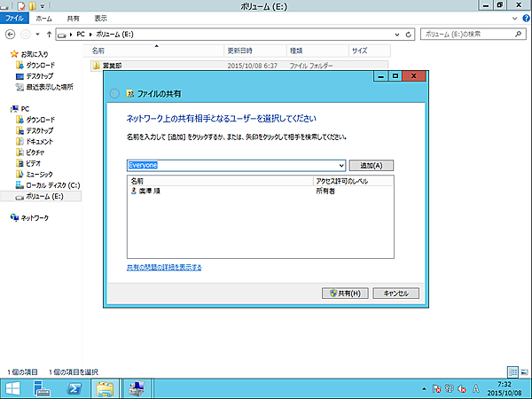
Task: Click the dialog back arrow button
Action: [x=114, y=93]
